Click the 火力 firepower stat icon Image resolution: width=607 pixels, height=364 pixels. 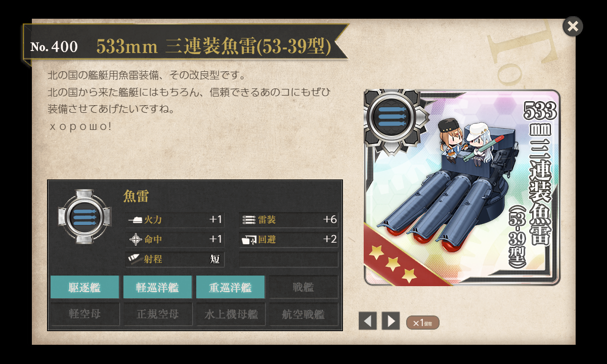[x=136, y=220]
